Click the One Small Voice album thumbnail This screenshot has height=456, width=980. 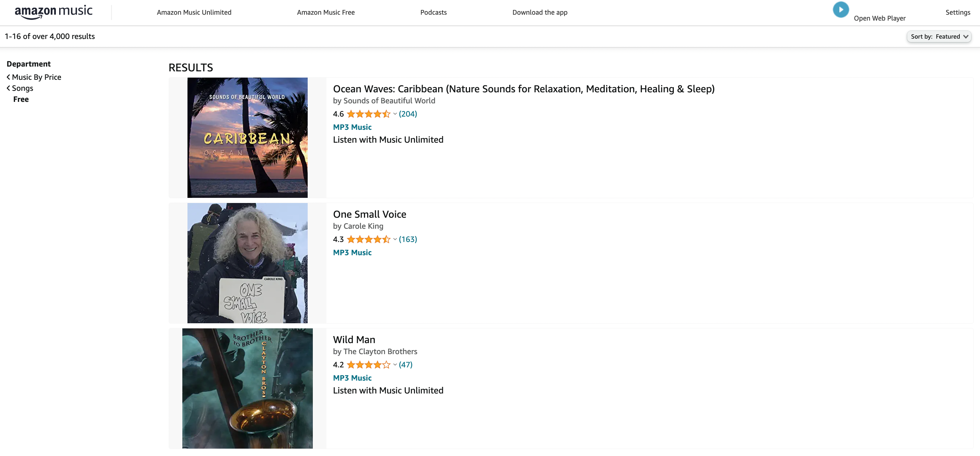click(247, 263)
